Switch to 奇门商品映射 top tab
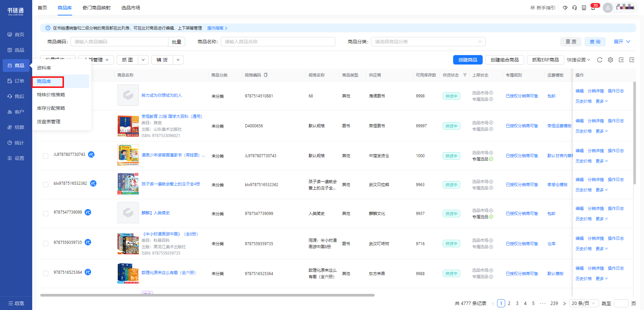The image size is (644, 310). (x=97, y=8)
